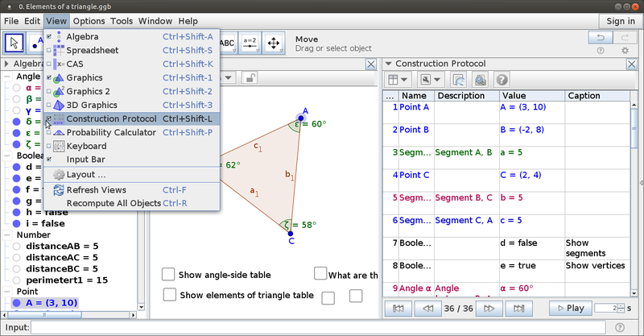Open the settings gear icon
This screenshot has height=336, width=644.
[x=625, y=51]
